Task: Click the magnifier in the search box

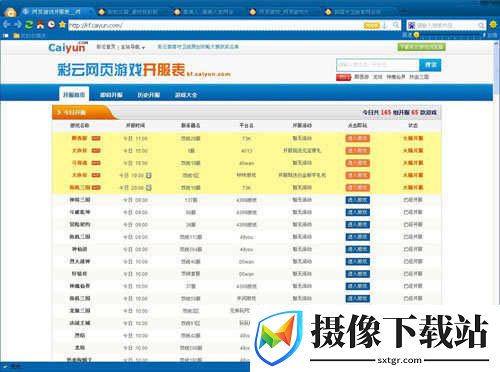Action: [481, 25]
